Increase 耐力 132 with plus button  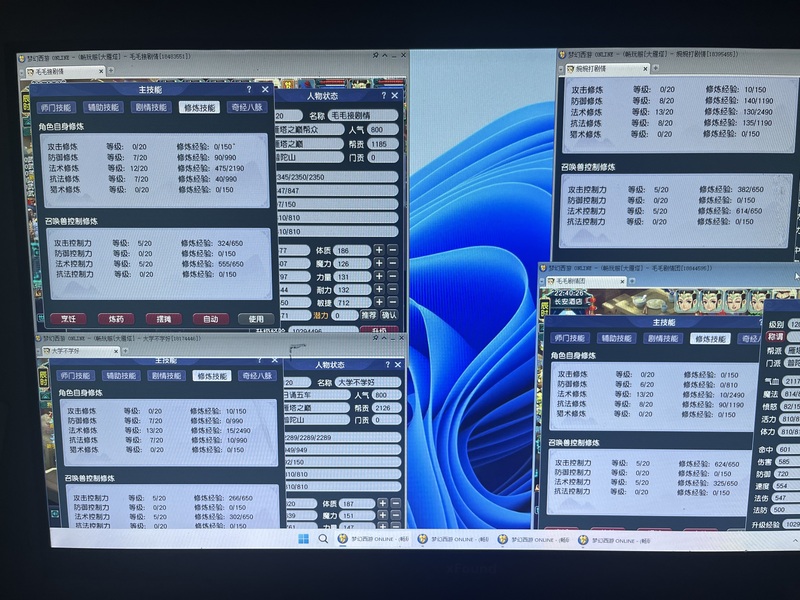click(x=379, y=289)
